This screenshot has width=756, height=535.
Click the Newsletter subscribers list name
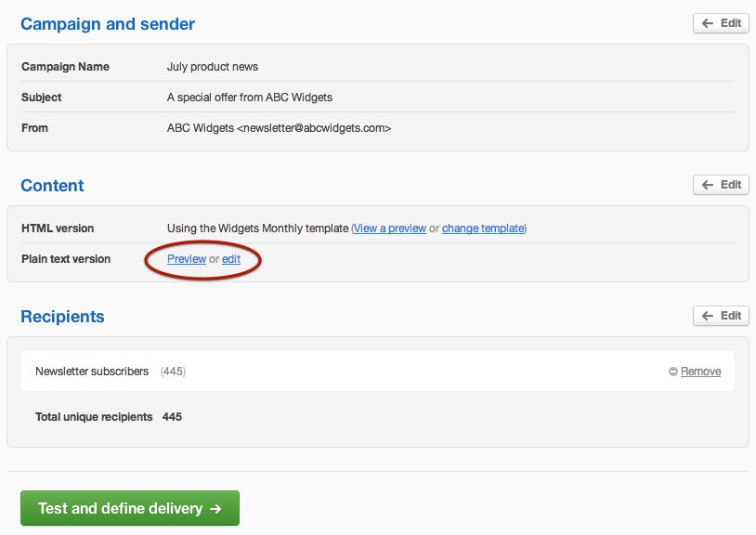(x=92, y=371)
